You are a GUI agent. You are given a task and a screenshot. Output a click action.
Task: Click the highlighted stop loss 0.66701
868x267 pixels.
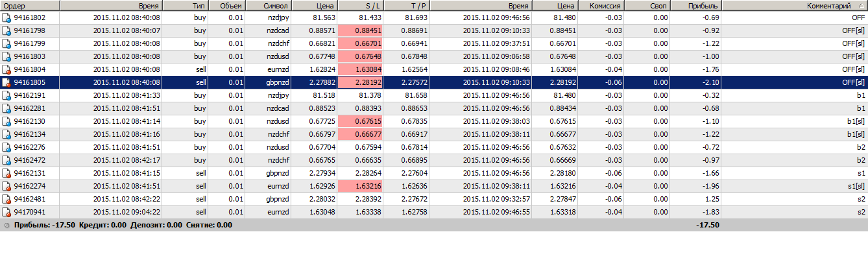pos(361,43)
